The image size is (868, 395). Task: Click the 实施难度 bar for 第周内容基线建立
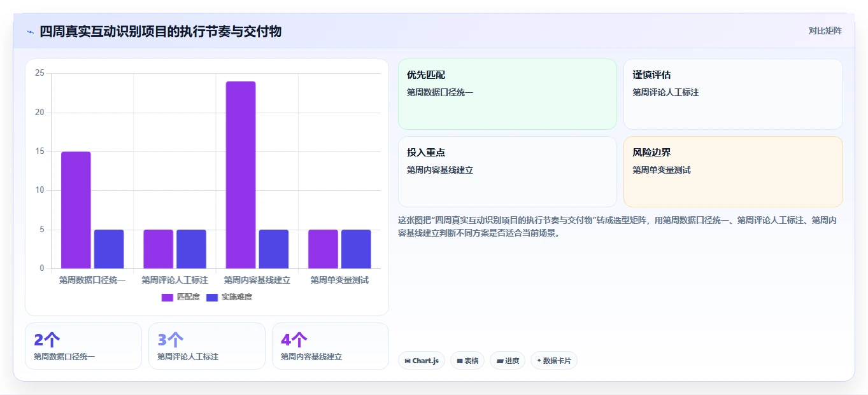pyautogui.click(x=274, y=249)
